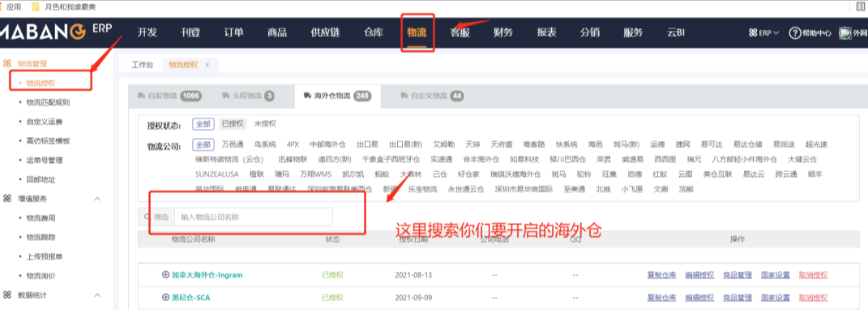Open the 物流 top menu
The image size is (868, 310).
click(x=417, y=32)
